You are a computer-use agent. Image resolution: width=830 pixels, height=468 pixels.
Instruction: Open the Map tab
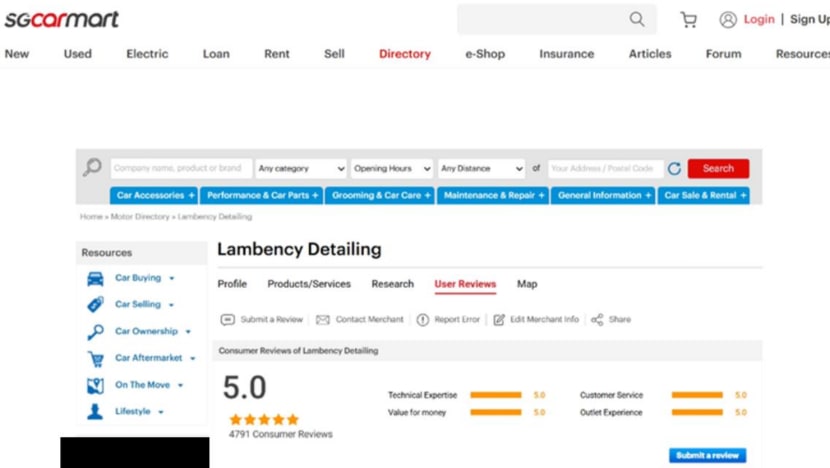[x=527, y=284]
